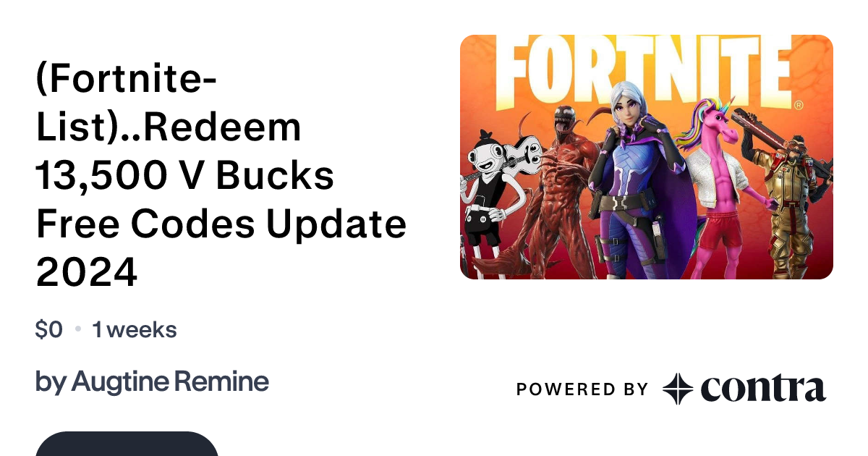Image resolution: width=868 pixels, height=456 pixels.
Task: Open the project title mentioning 13,500 V Bucks
Action: (221, 174)
